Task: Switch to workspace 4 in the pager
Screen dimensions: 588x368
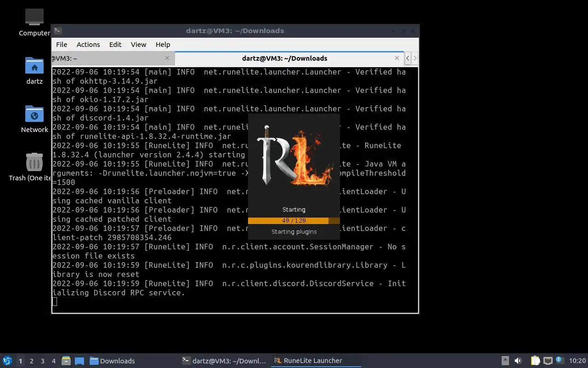Action: [x=54, y=361]
